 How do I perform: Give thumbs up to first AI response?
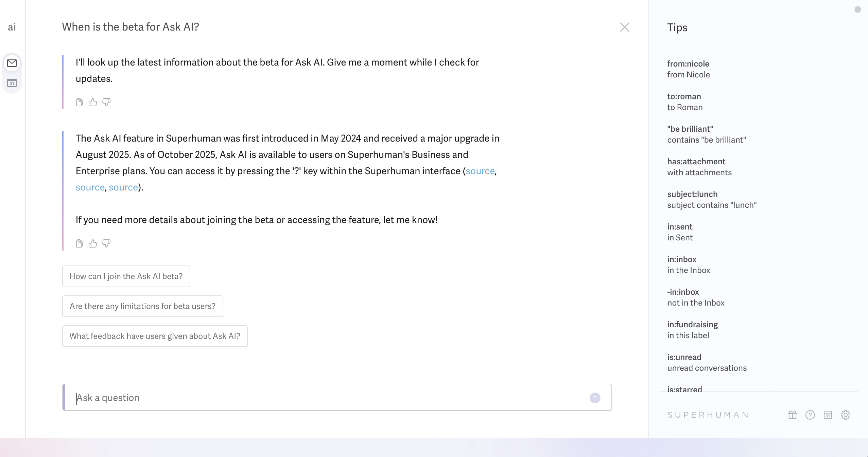(x=93, y=102)
